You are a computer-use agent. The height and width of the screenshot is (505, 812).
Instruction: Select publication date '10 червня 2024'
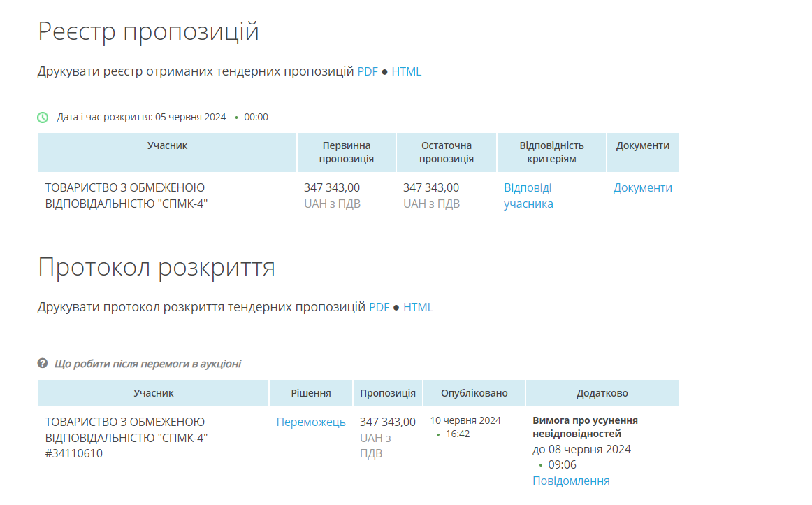[465, 420]
